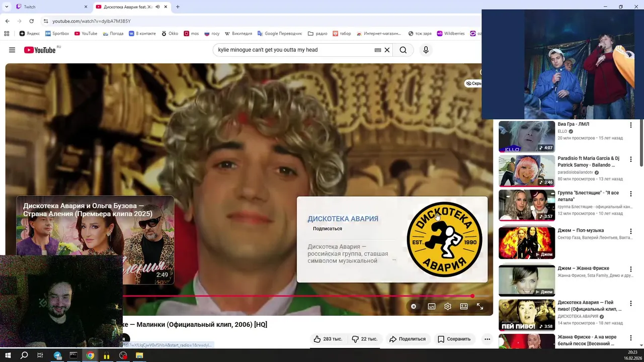Image resolution: width=644 pixels, height=362 pixels.
Task: Close the Twitch tab
Action: pyautogui.click(x=86, y=7)
